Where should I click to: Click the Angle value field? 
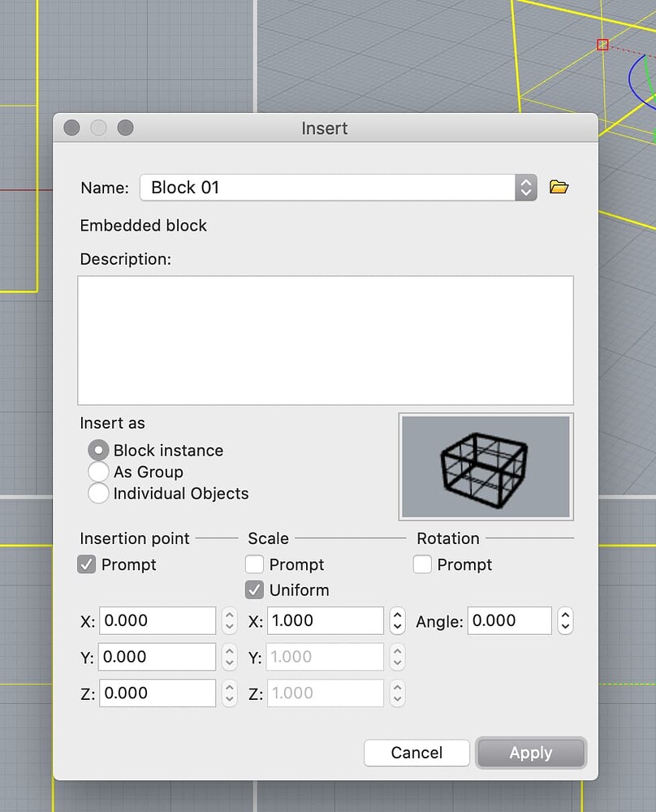[x=510, y=620]
